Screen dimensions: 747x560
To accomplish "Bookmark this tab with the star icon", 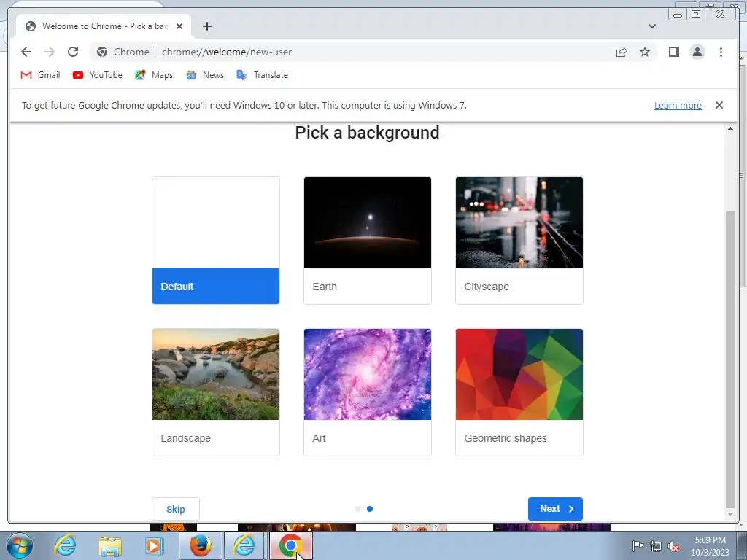I will pos(645,52).
